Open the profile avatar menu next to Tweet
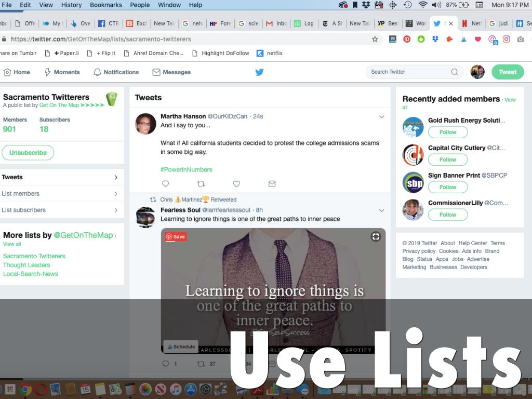 pos(477,72)
